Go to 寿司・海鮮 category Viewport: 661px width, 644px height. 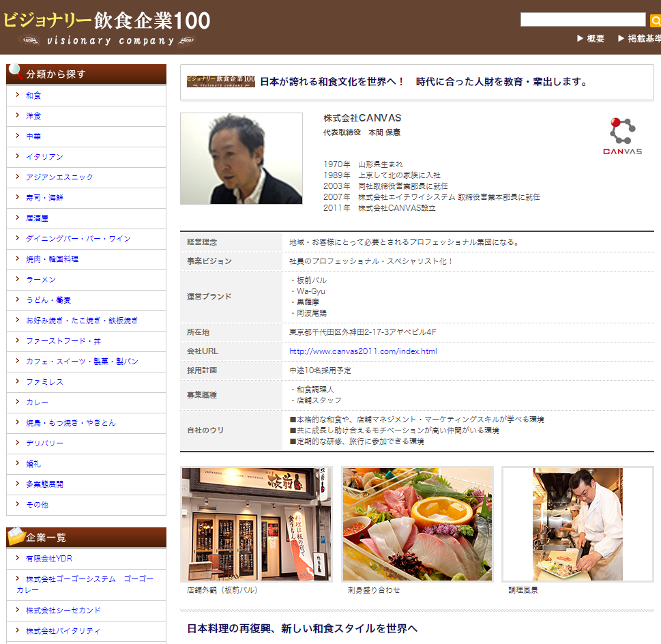44,198
